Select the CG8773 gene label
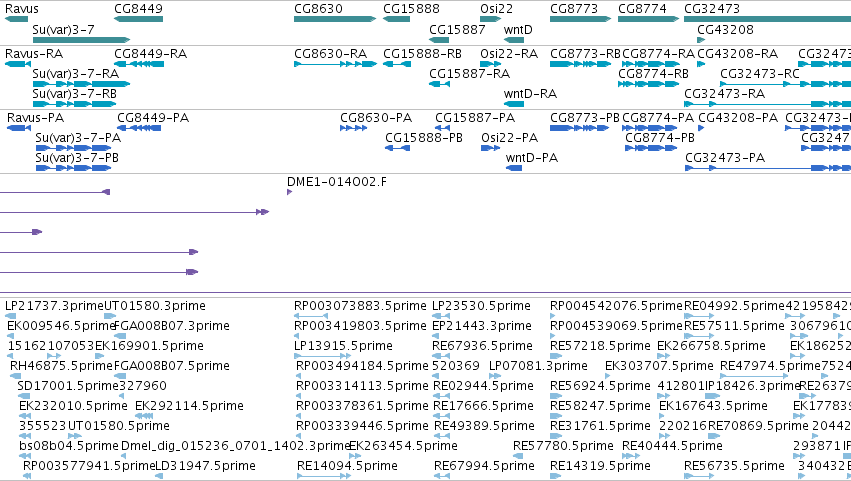The image size is (851, 481). [574, 9]
